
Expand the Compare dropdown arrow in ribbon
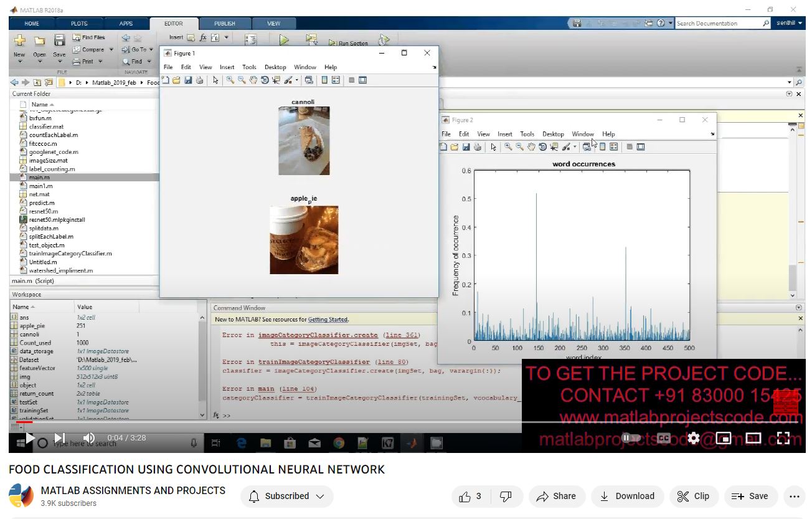(111, 50)
